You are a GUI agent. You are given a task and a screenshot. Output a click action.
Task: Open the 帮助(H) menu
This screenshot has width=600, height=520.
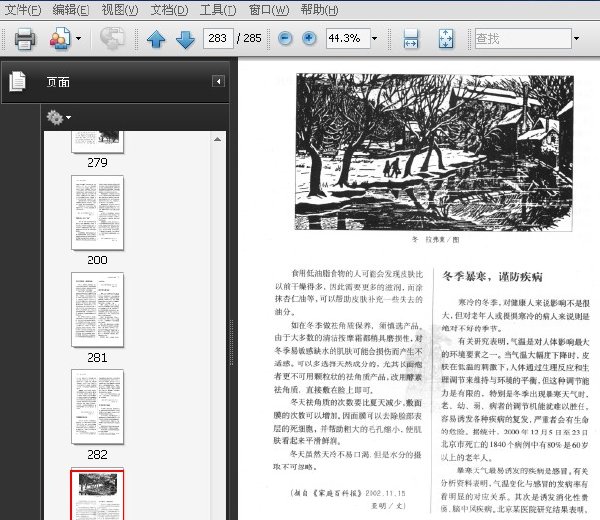click(x=319, y=10)
